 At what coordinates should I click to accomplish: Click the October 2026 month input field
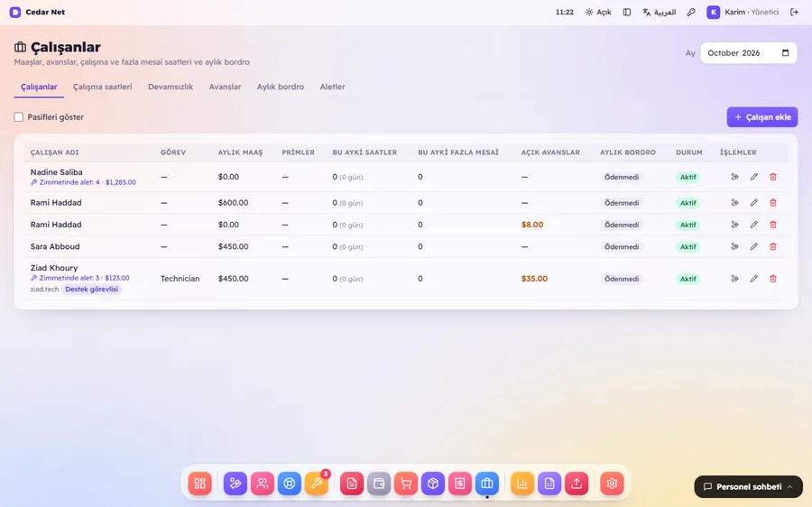[748, 53]
